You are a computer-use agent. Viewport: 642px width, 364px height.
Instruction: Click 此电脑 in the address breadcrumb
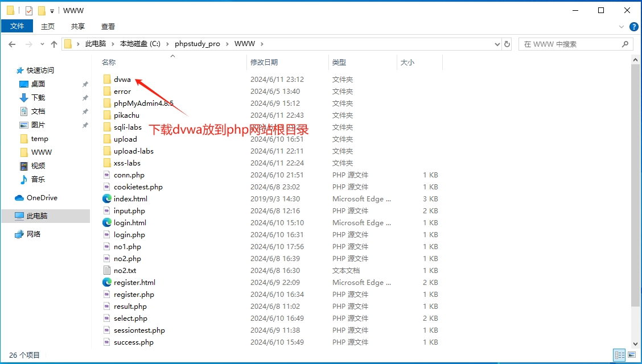click(x=96, y=44)
